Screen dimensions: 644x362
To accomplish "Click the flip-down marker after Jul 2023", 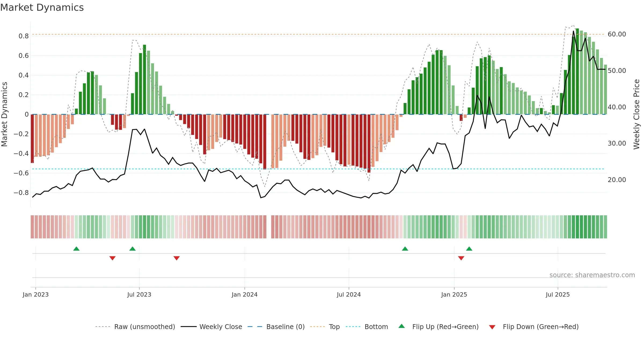I will (177, 258).
